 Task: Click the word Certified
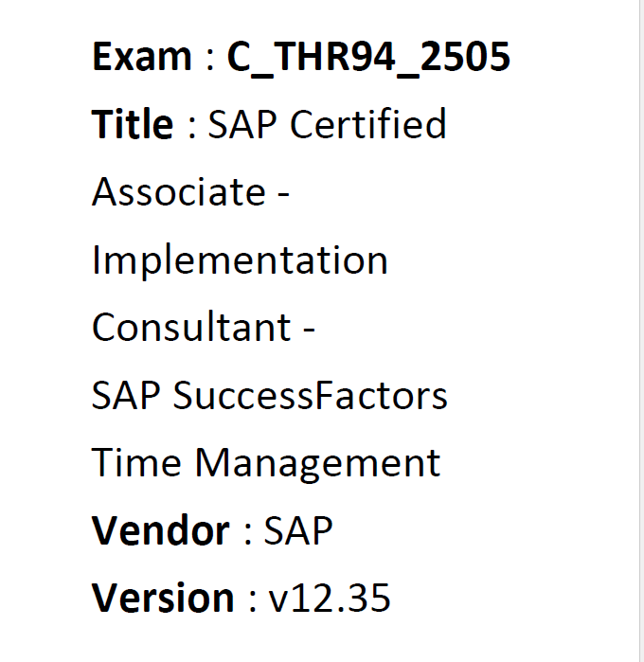(367, 123)
